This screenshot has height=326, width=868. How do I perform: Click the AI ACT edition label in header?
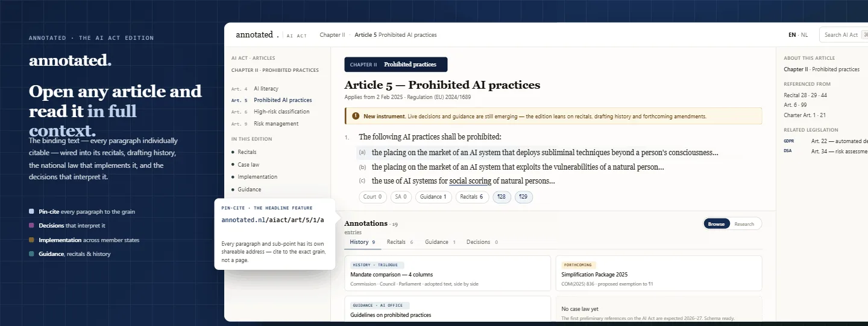pos(297,36)
